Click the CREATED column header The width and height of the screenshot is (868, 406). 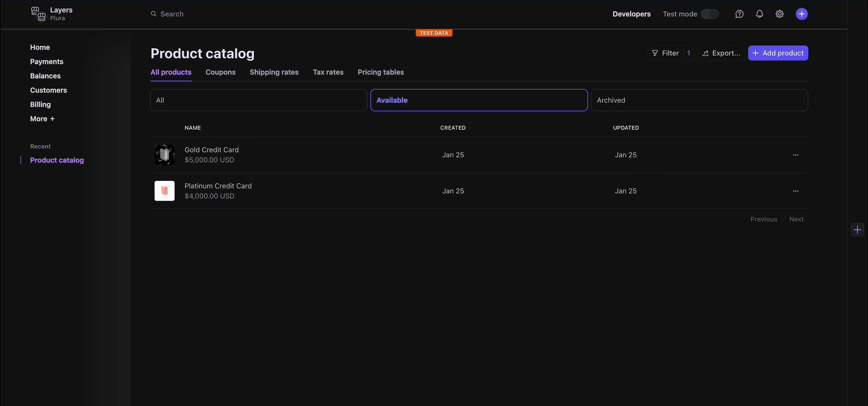coord(453,128)
